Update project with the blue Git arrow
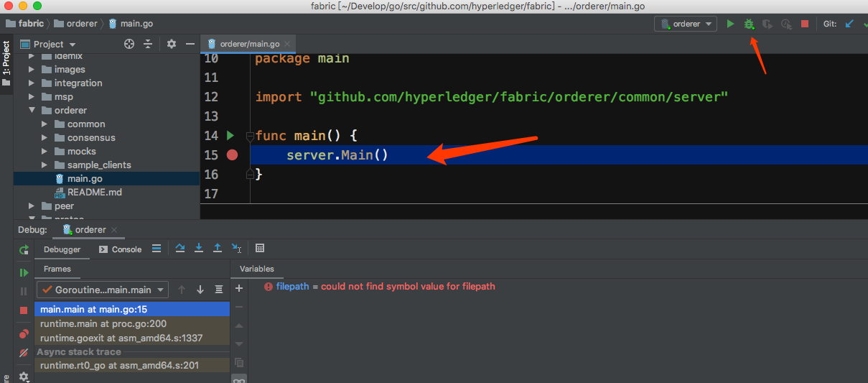 coord(850,24)
